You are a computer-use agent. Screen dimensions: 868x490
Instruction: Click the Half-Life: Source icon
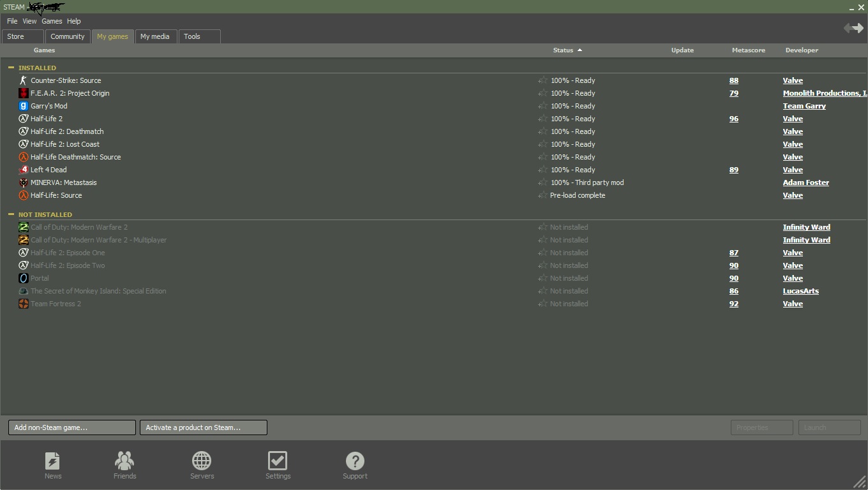tap(24, 195)
